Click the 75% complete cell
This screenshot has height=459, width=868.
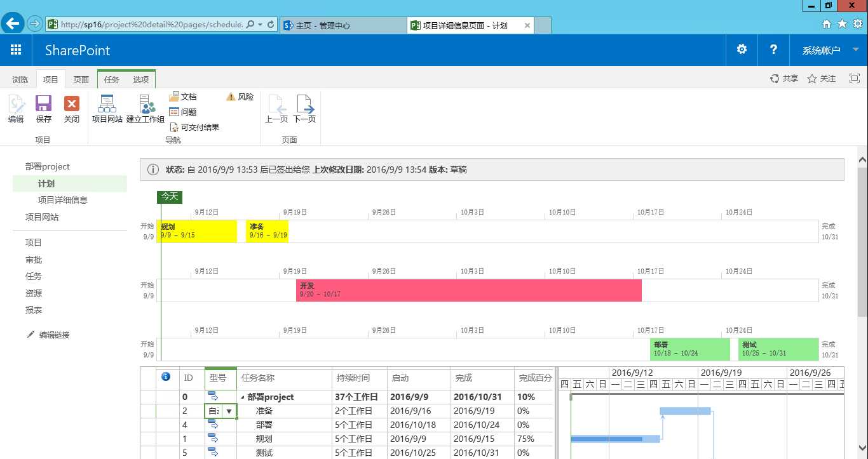pos(534,439)
